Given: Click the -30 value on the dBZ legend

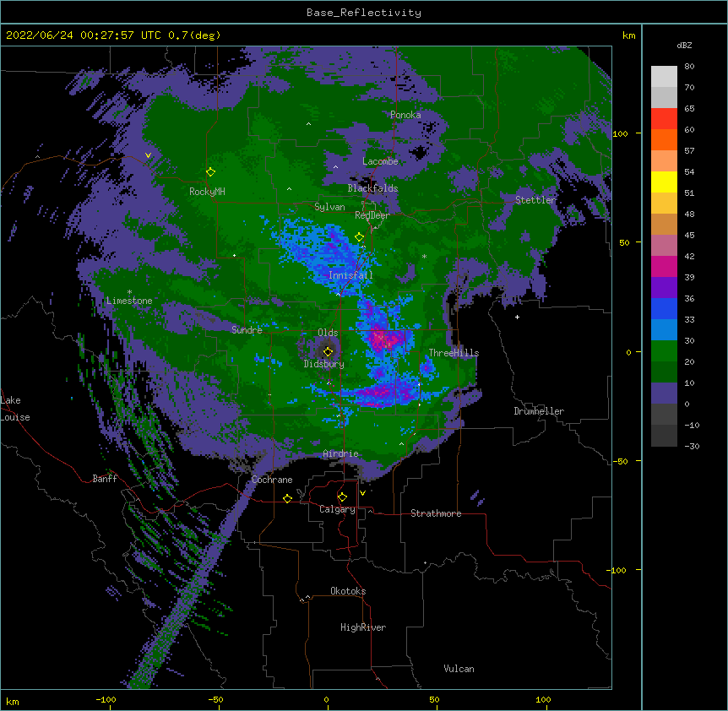Looking at the screenshot, I should (x=692, y=446).
